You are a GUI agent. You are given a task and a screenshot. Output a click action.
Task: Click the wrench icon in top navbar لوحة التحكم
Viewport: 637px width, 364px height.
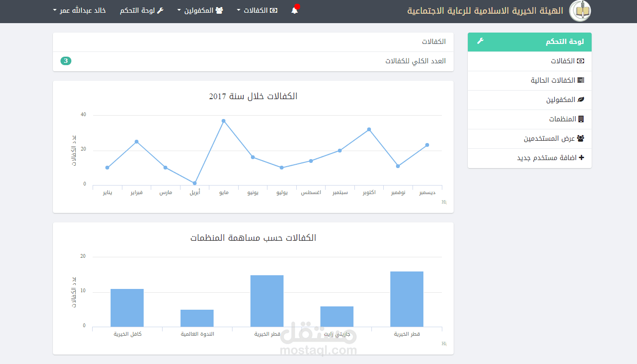(x=160, y=10)
